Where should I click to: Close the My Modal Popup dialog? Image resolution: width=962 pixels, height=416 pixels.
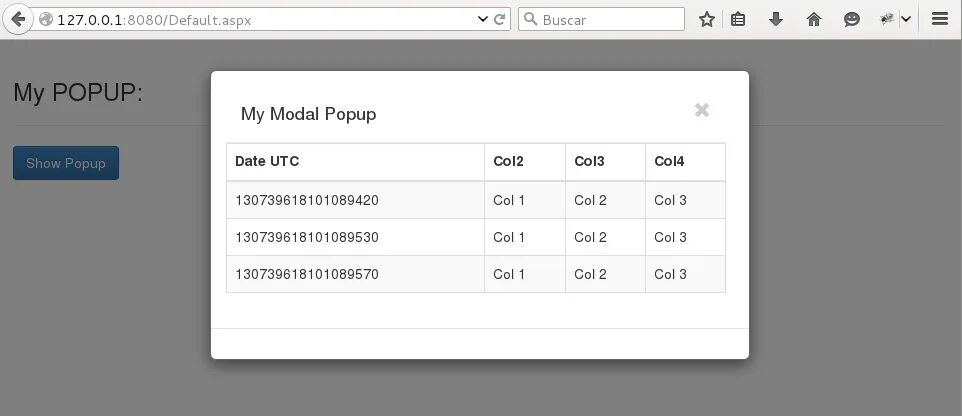coord(702,110)
